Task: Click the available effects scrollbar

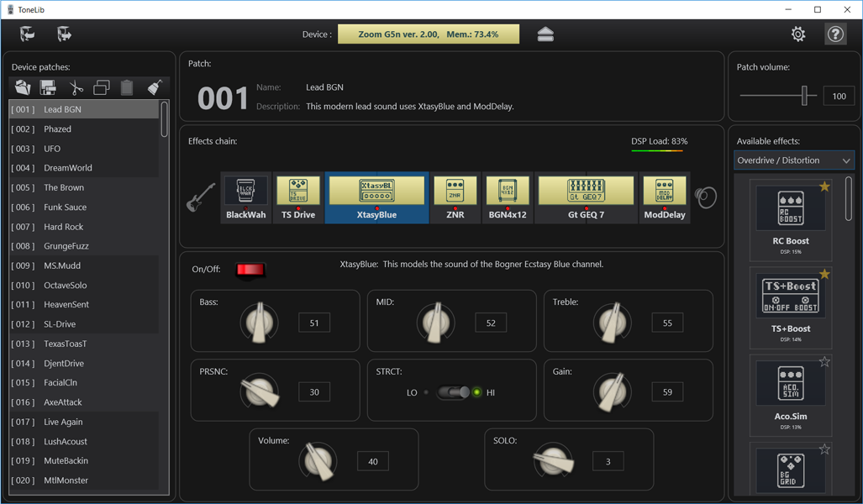Action: [848, 198]
